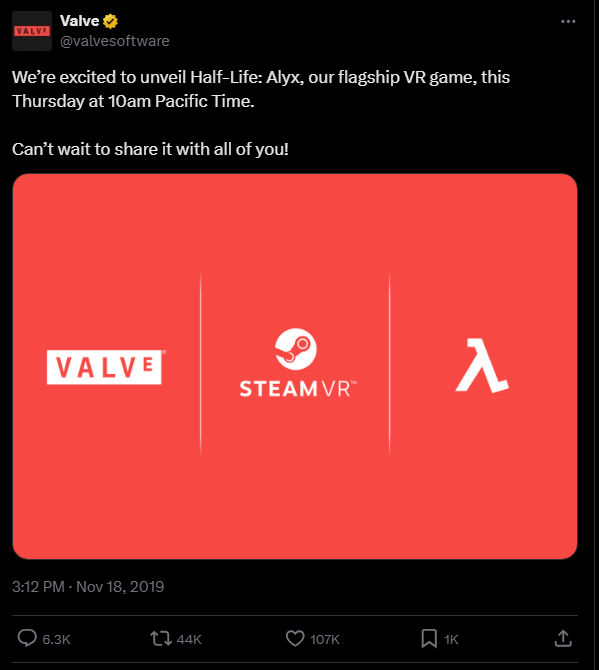Like the tweet with the heart icon
The image size is (599, 670).
[295, 639]
